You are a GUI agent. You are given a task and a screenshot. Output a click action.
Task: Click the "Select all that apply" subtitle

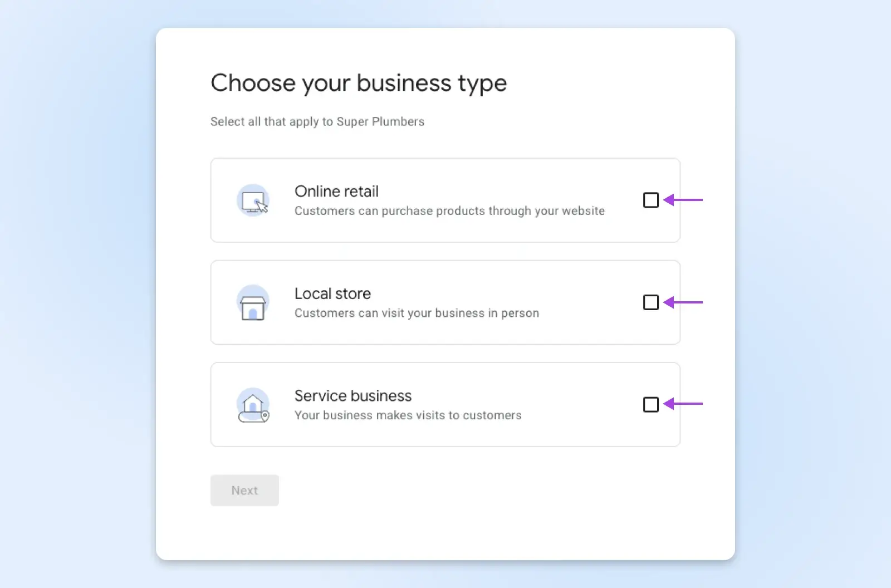[317, 122]
